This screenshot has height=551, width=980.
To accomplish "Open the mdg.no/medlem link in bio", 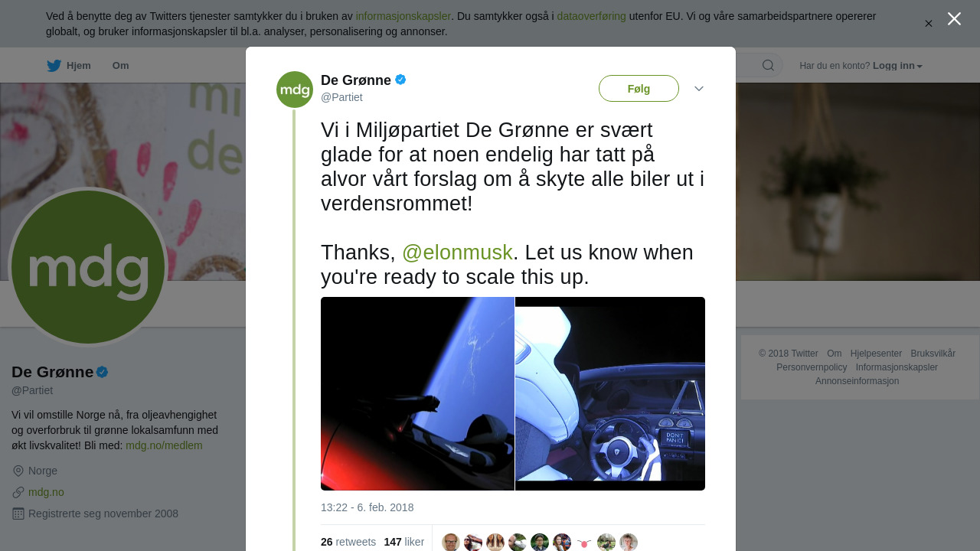I will pos(164,445).
